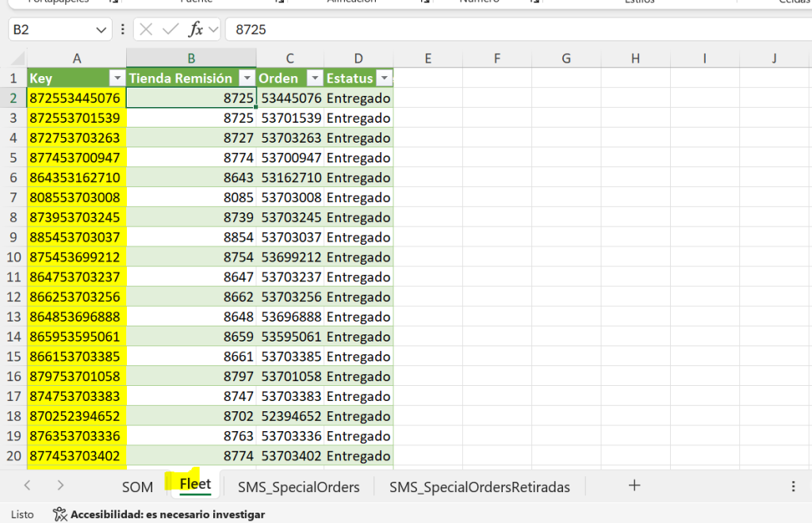Click the confirm checkmark in formula bar
Image resolution: width=812 pixels, height=523 pixels.
click(170, 29)
